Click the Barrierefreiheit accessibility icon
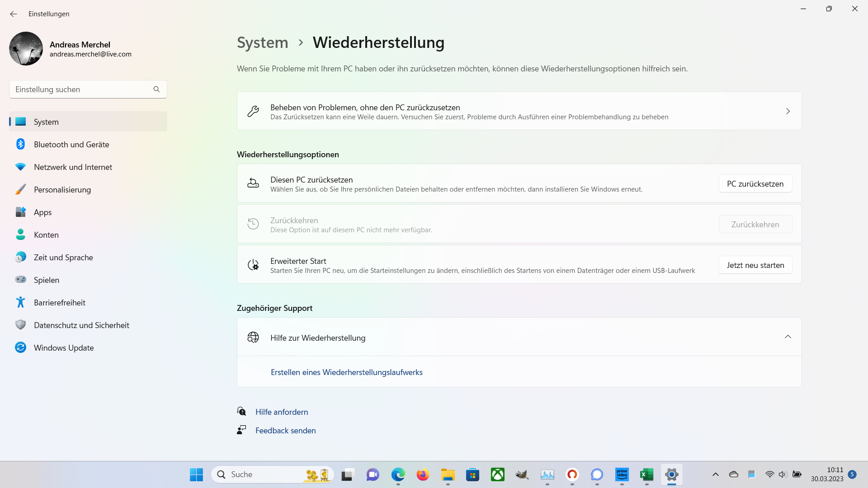 point(20,303)
